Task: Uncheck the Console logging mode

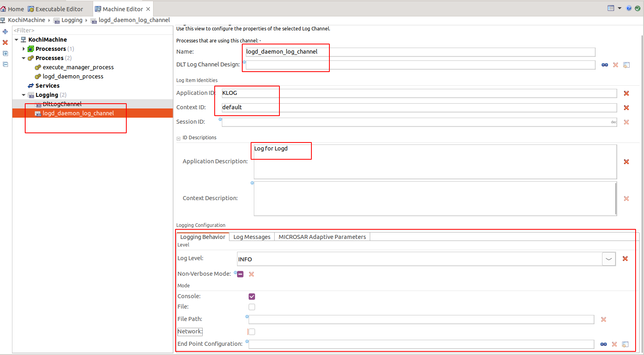Action: click(252, 297)
